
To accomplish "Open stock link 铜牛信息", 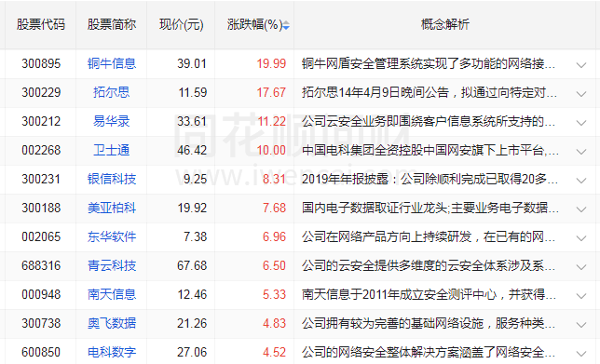I will pos(112,63).
